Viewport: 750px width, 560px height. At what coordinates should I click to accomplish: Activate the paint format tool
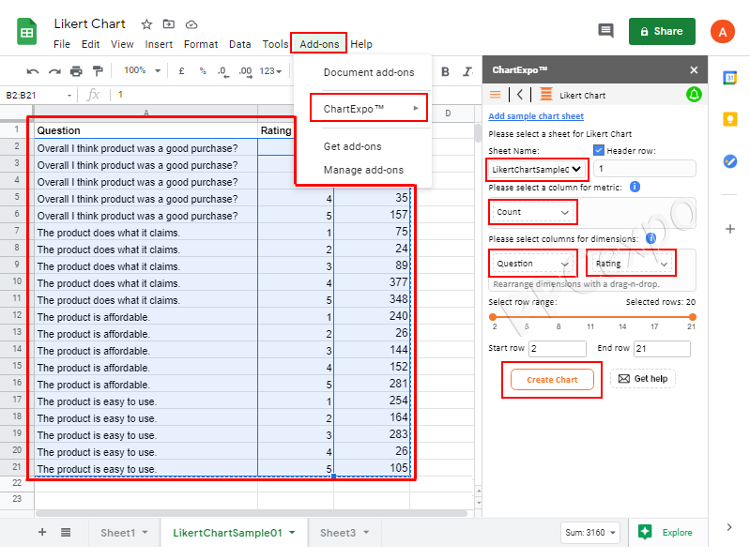(98, 71)
